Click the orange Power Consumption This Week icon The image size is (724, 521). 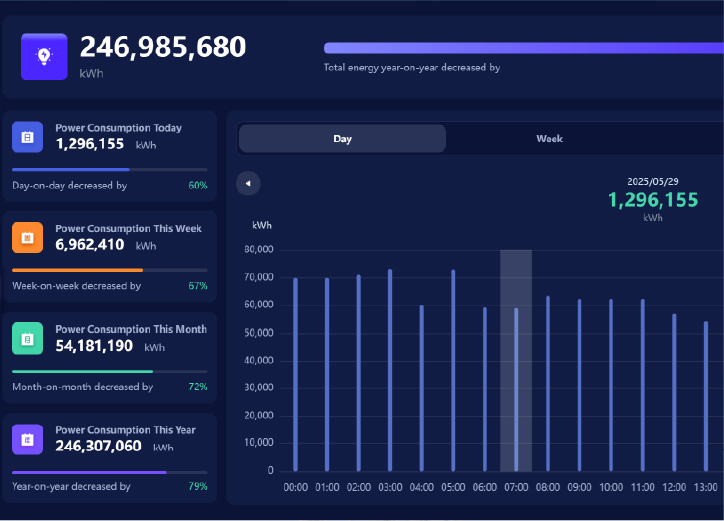pyautogui.click(x=27, y=238)
